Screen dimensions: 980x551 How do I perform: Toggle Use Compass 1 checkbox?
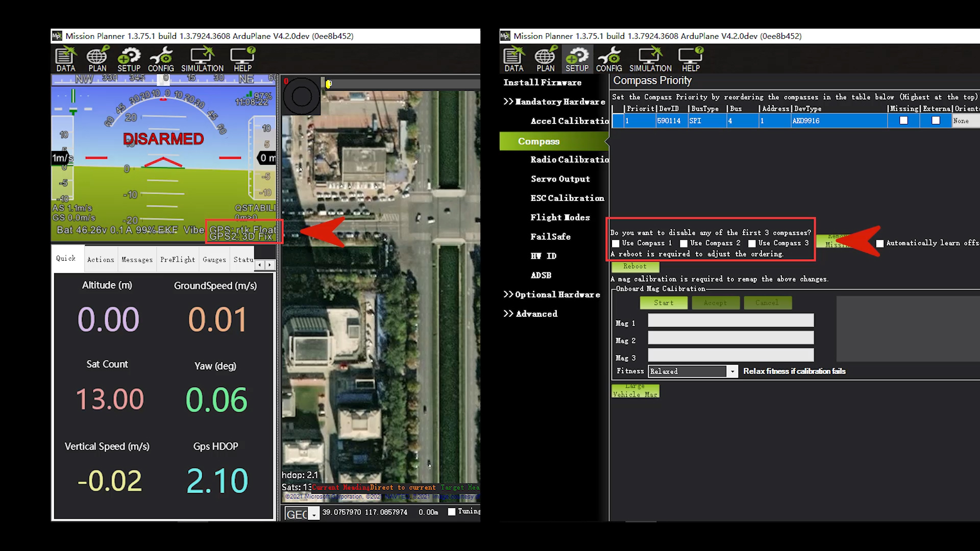[x=616, y=243]
